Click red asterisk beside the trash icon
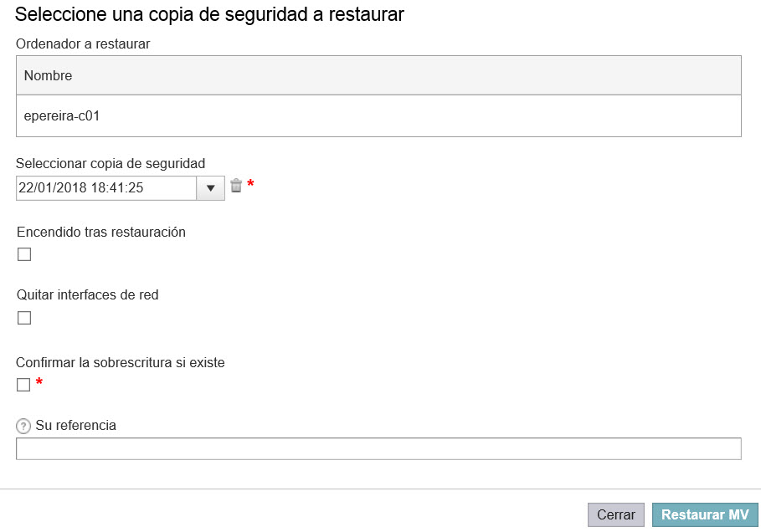The image size is (761, 532). click(250, 184)
